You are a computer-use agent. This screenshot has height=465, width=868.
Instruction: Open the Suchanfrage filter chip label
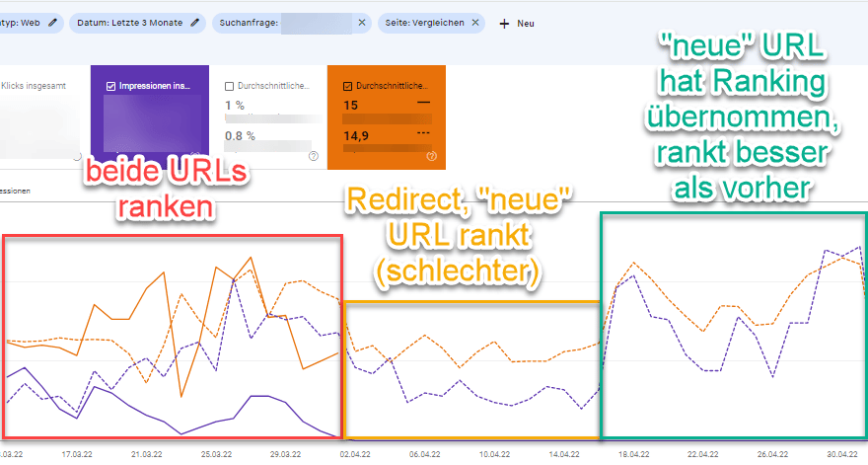[x=251, y=22]
